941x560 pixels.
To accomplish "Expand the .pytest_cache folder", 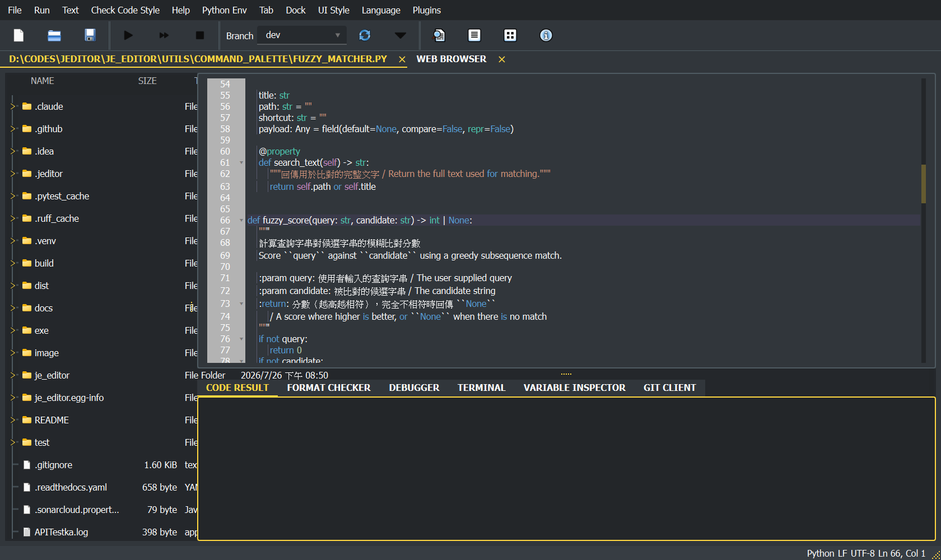I will point(13,196).
